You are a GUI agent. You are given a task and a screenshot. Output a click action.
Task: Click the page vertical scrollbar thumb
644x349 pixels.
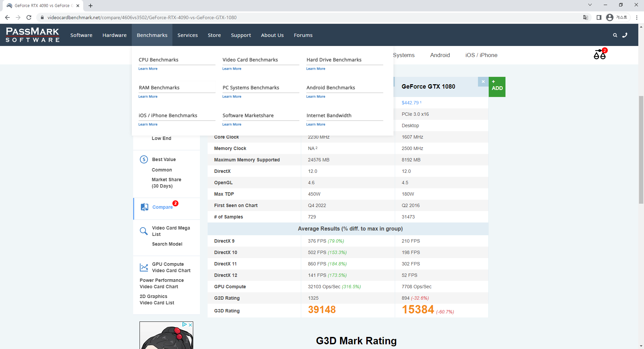click(x=641, y=150)
